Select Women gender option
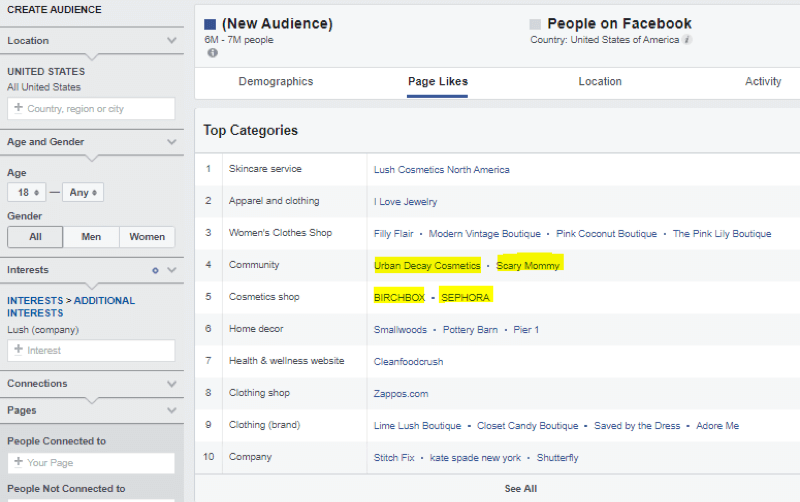 coord(147,237)
